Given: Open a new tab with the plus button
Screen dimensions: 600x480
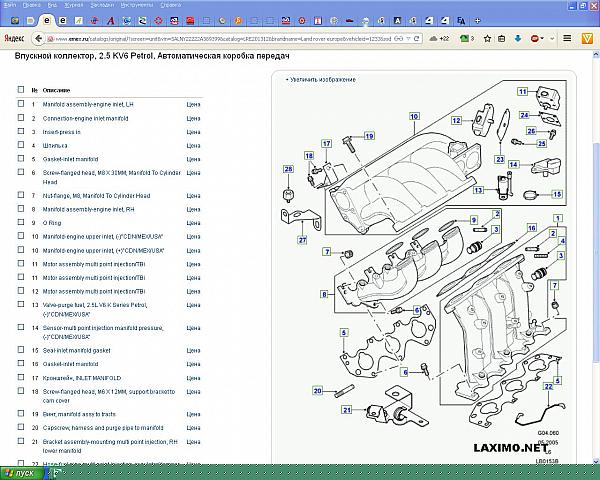Looking at the screenshot, I should (477, 21).
